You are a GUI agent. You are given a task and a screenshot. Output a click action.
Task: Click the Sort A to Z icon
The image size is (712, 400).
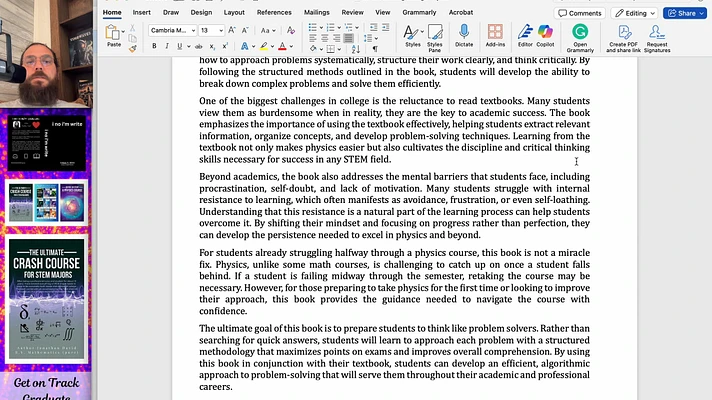(x=356, y=49)
